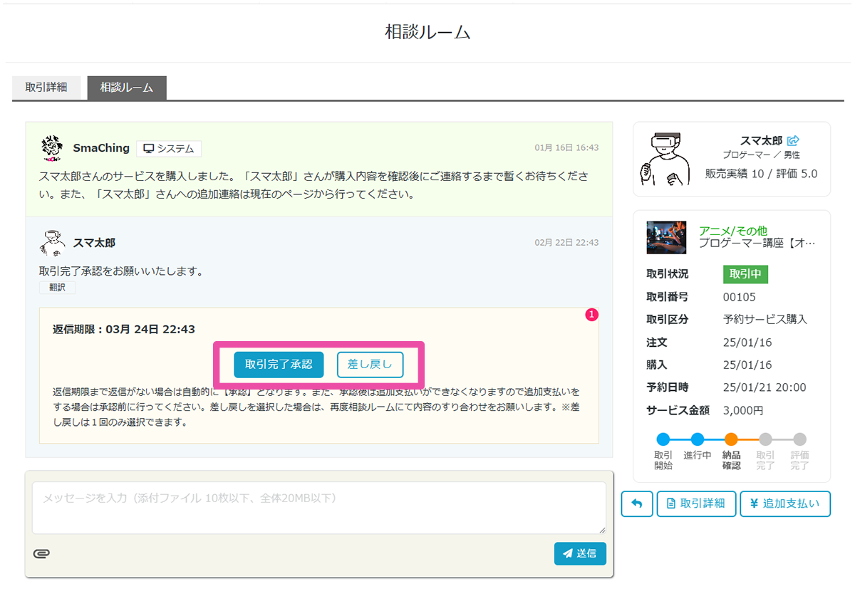Select the 差し戻し return option
The image size is (855, 616).
coord(370,364)
